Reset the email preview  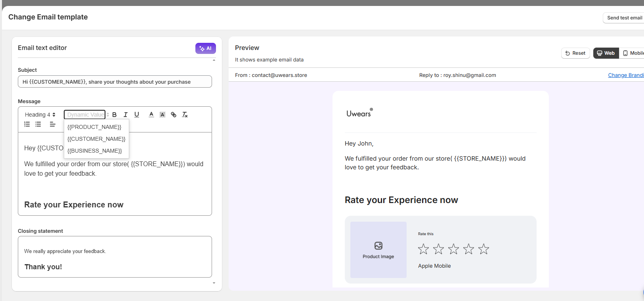[x=575, y=53]
